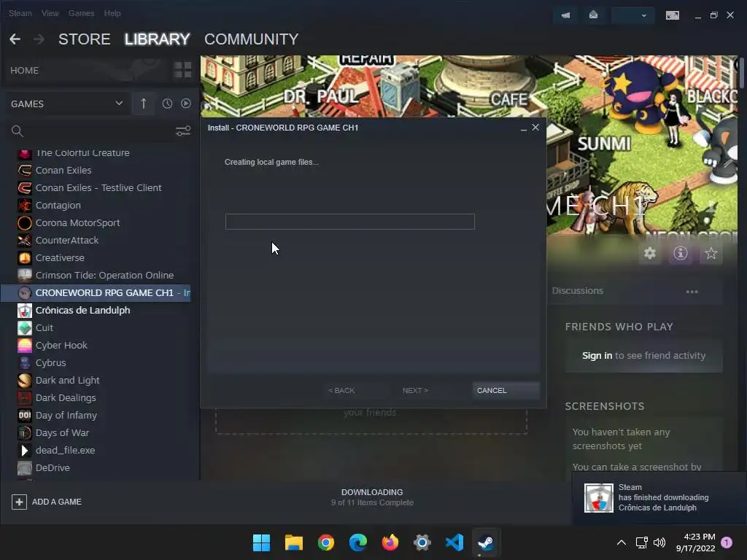Viewport: 747px width, 560px height.
Task: Launch Google Chrome from taskbar
Action: click(326, 542)
